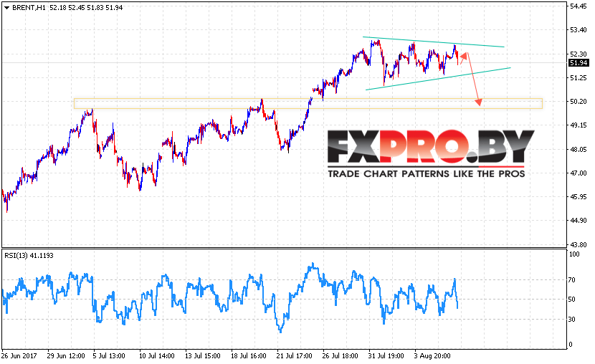Screen dimensions: 595x364
Task: Click the 43.80 price axis label
Action: [578, 244]
